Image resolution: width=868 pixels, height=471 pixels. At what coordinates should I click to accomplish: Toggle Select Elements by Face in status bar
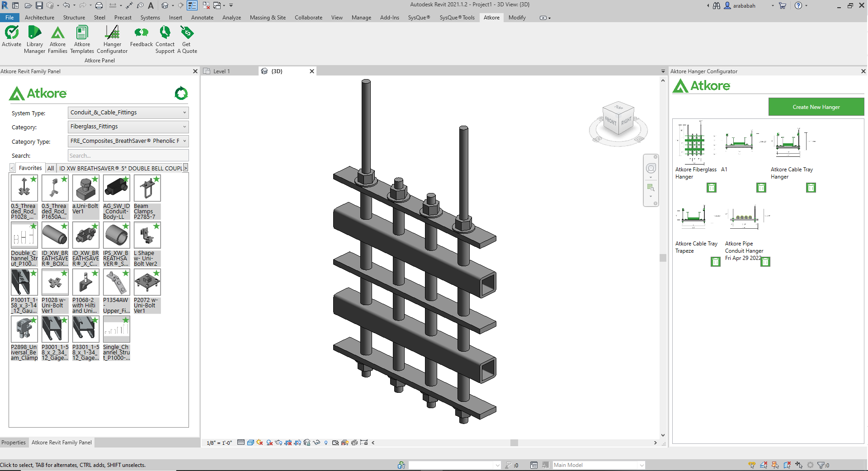tap(787, 465)
